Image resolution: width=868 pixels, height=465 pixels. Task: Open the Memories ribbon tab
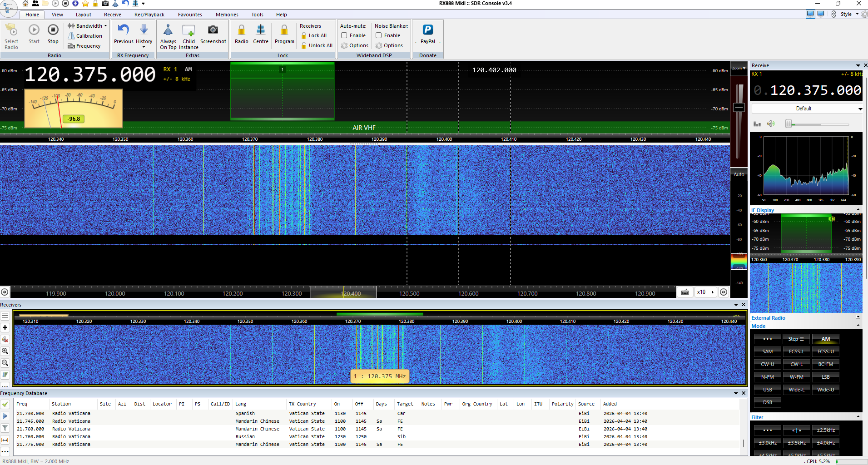click(x=227, y=15)
